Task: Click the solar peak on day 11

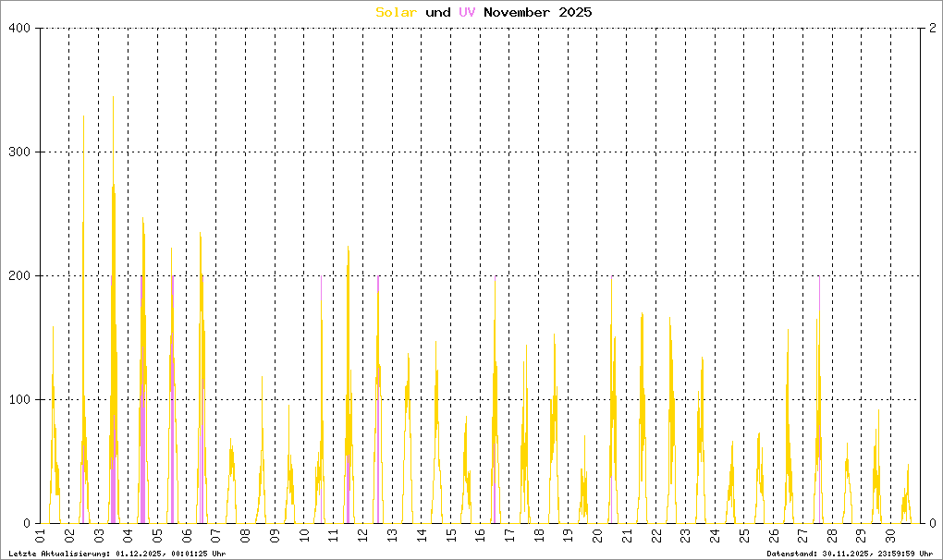Action: click(348, 248)
